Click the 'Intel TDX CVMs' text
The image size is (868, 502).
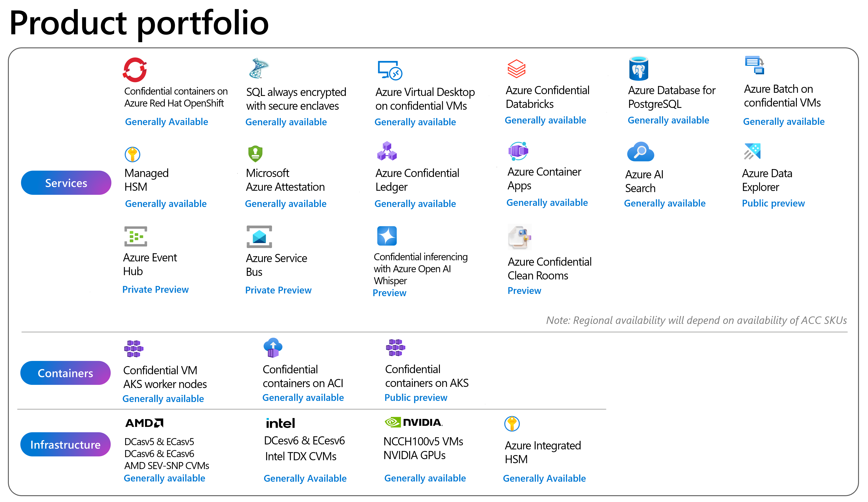301,457
